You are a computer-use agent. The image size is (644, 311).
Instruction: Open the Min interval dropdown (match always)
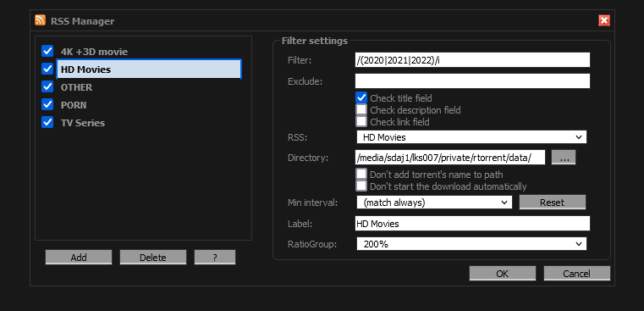coord(434,203)
